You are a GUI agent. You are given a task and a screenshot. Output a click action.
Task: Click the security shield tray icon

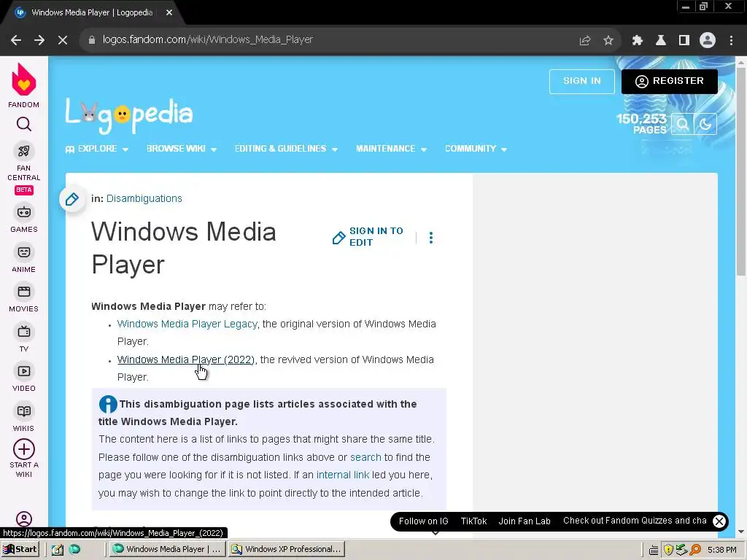coord(668,550)
